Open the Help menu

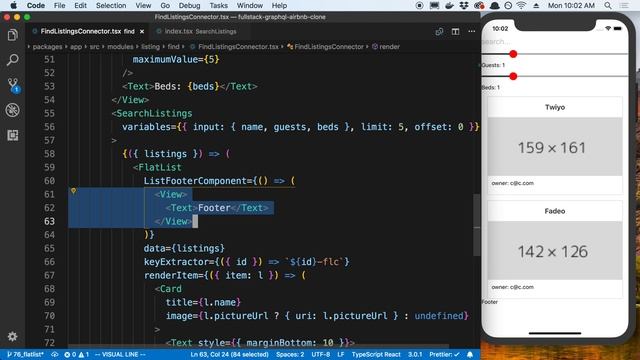tap(280, 5)
